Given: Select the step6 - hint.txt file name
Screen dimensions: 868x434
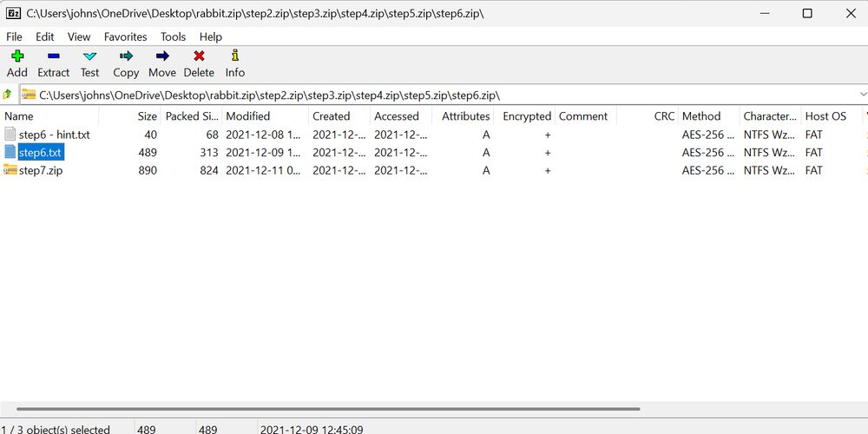Looking at the screenshot, I should pyautogui.click(x=54, y=135).
